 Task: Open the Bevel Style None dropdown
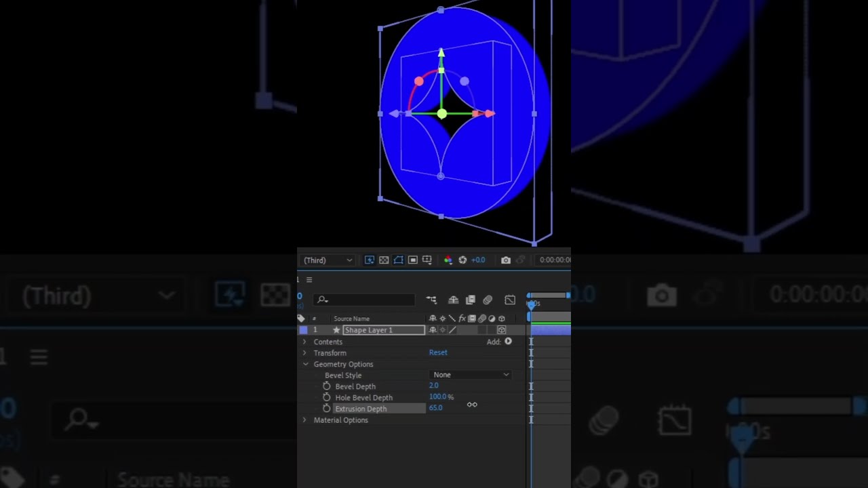click(x=471, y=375)
